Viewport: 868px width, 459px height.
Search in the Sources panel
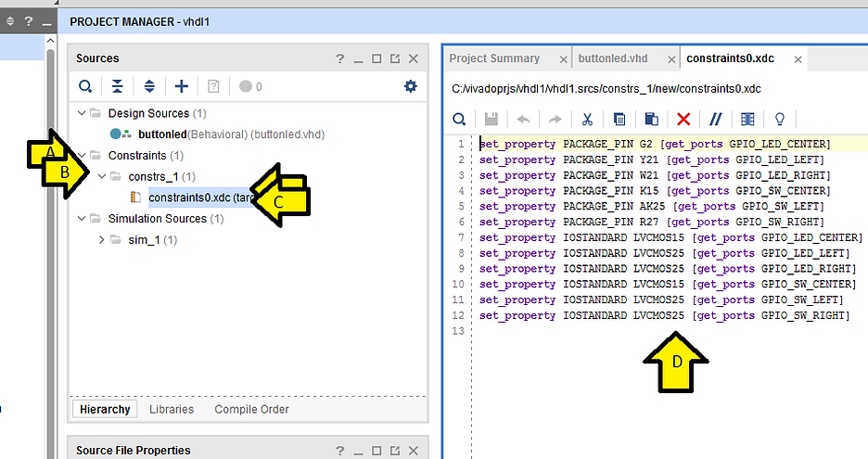(85, 86)
